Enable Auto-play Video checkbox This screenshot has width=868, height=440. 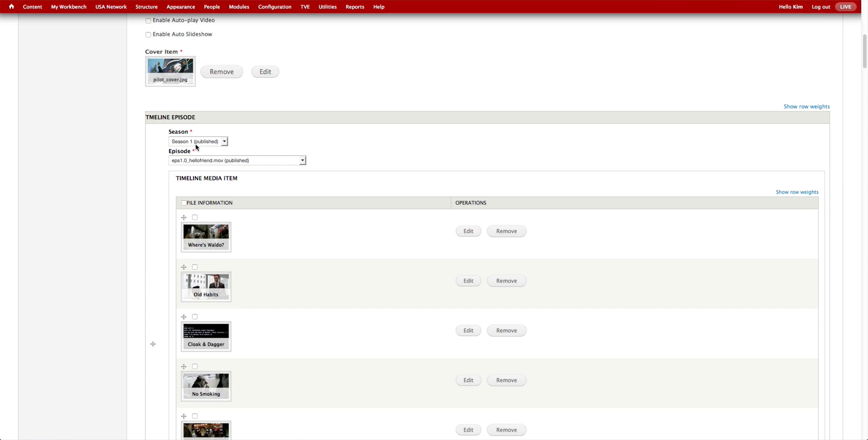point(148,21)
